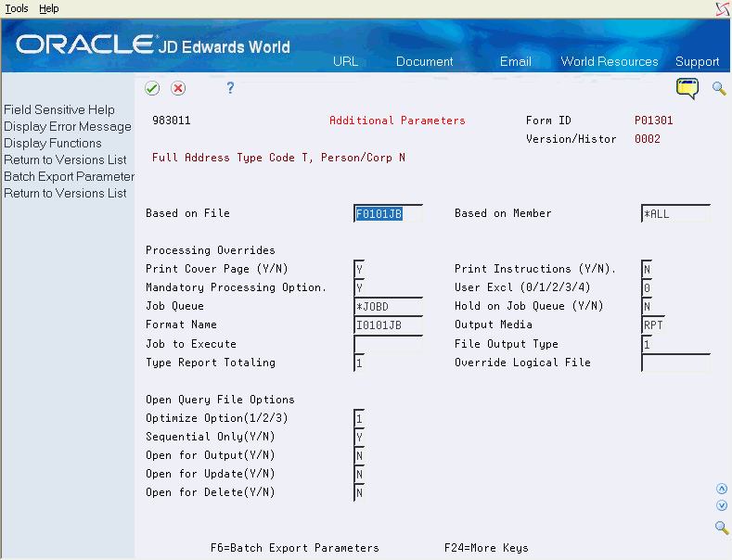Screen dimensions: 732x560
Task: Open the Tools menu
Action: (x=17, y=8)
